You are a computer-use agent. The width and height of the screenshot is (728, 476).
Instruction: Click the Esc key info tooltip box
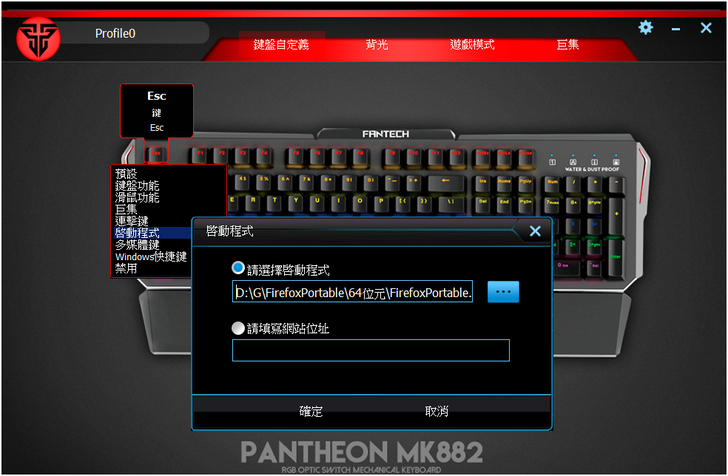[x=156, y=111]
